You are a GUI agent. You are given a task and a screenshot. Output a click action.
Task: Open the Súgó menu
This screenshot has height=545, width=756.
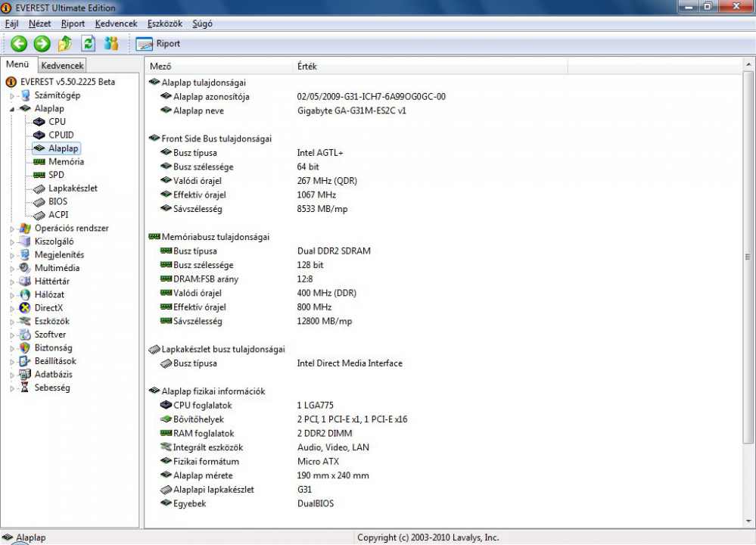pyautogui.click(x=203, y=23)
